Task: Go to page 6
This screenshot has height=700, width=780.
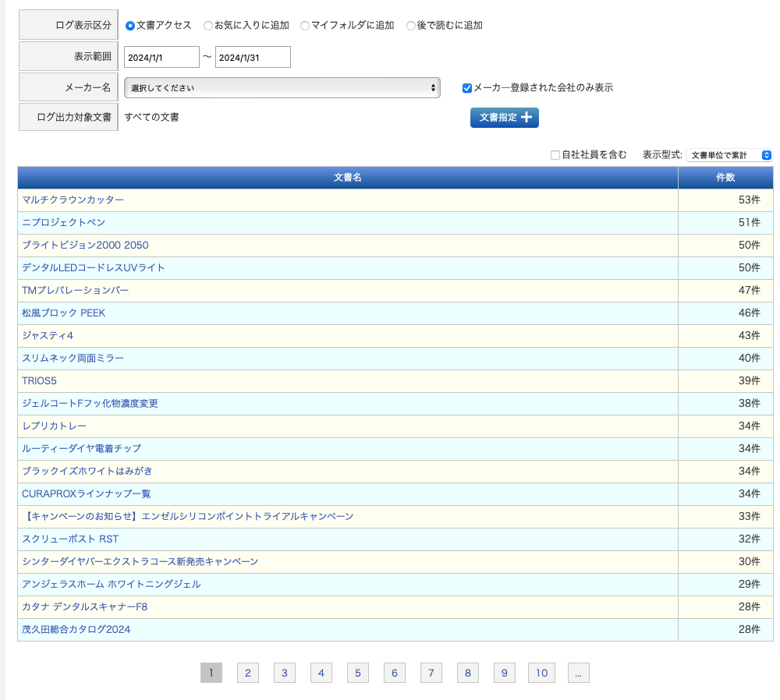Action: tap(395, 673)
